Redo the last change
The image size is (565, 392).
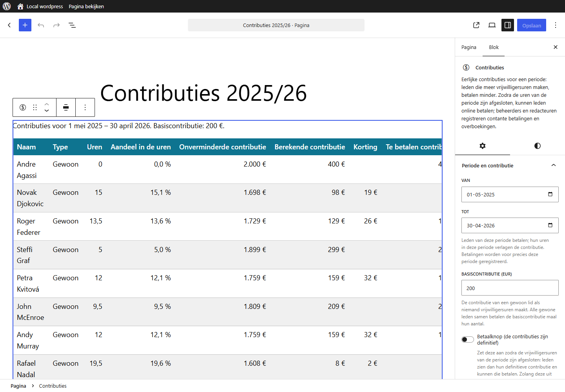point(56,25)
